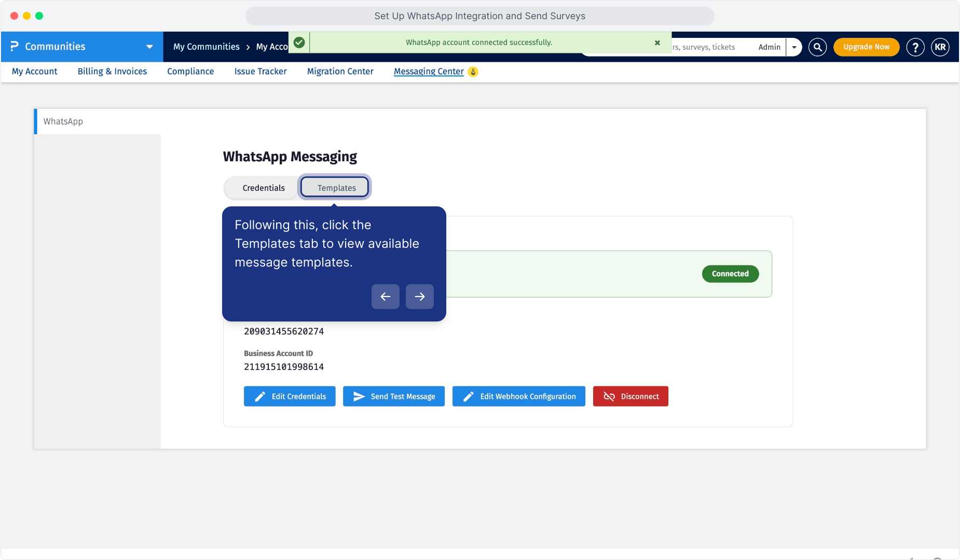The image size is (960, 560).
Task: Open Messaging Center link
Action: coord(429,72)
